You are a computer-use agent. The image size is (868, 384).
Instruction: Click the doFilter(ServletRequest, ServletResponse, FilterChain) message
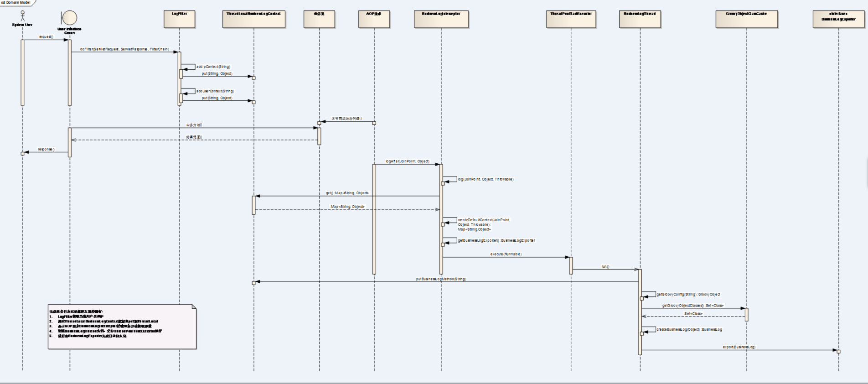[124, 49]
